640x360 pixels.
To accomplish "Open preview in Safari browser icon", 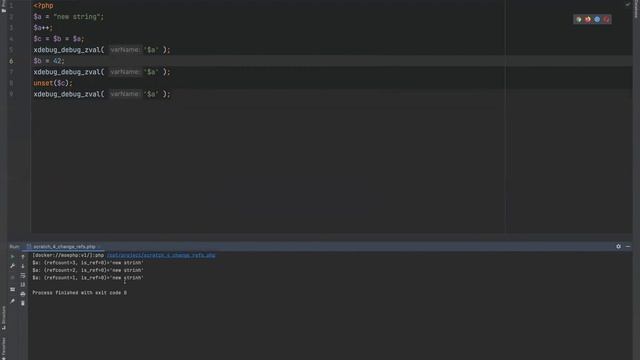I will pos(597,19).
